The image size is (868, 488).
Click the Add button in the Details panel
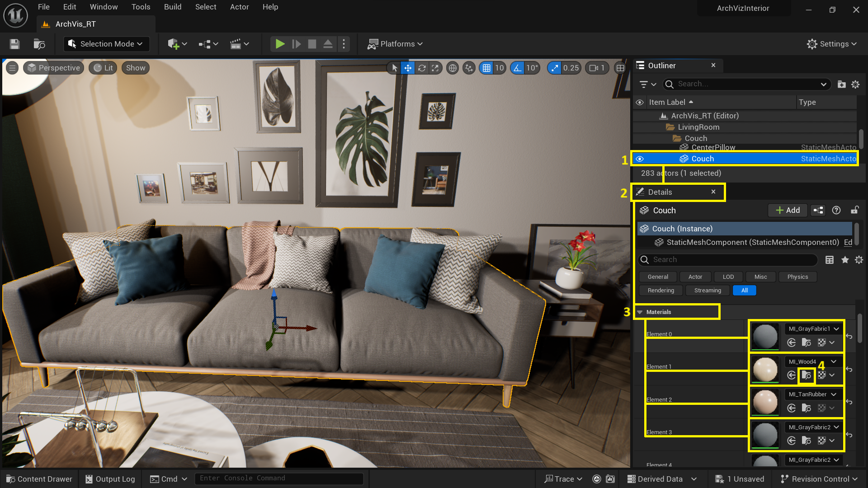pyautogui.click(x=787, y=210)
